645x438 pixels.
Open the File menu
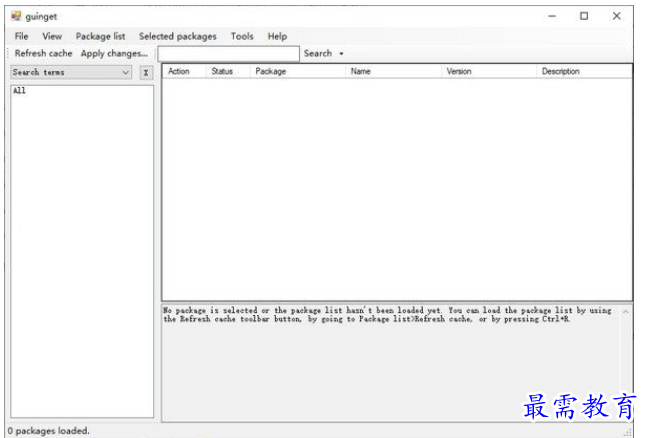click(x=21, y=36)
